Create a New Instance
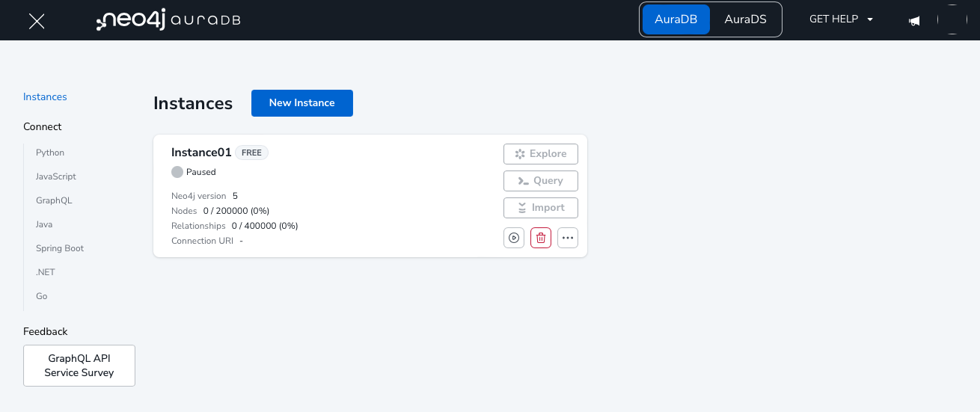 (x=302, y=103)
